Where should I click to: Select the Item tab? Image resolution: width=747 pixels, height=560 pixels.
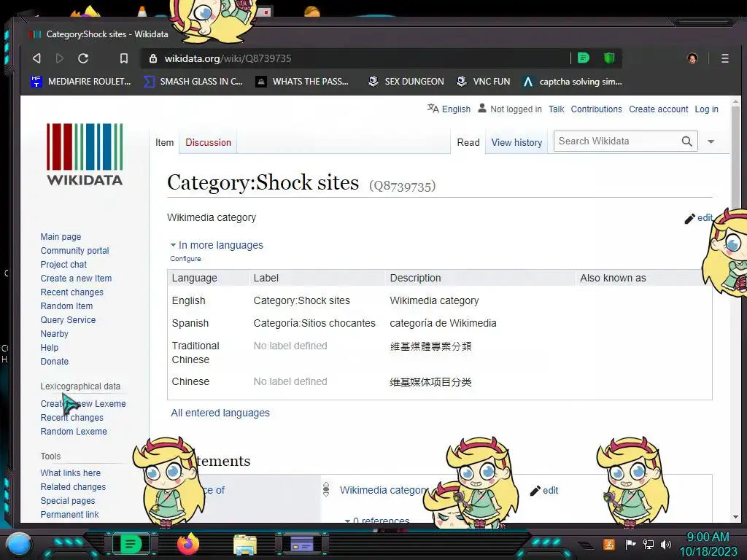tap(164, 142)
